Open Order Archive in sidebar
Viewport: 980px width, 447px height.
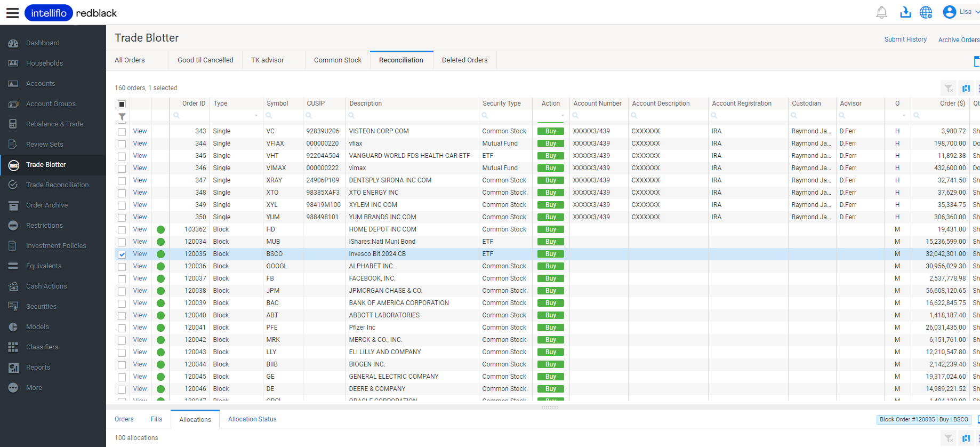pyautogui.click(x=47, y=205)
